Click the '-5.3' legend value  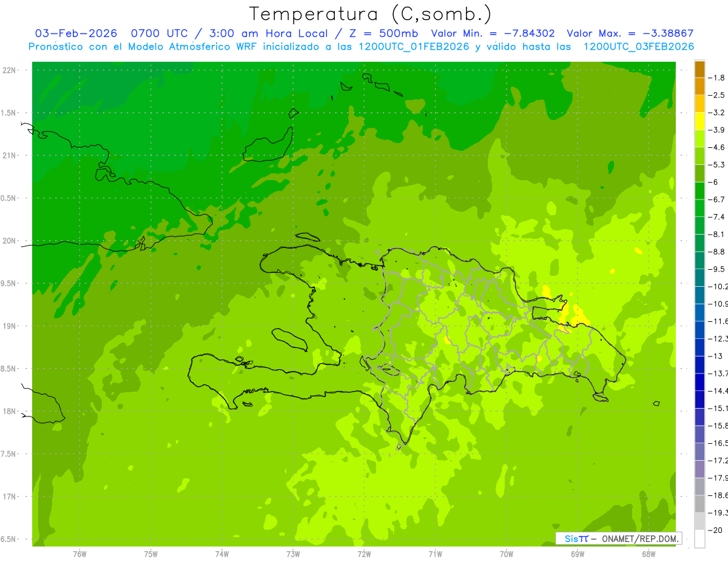pyautogui.click(x=717, y=164)
